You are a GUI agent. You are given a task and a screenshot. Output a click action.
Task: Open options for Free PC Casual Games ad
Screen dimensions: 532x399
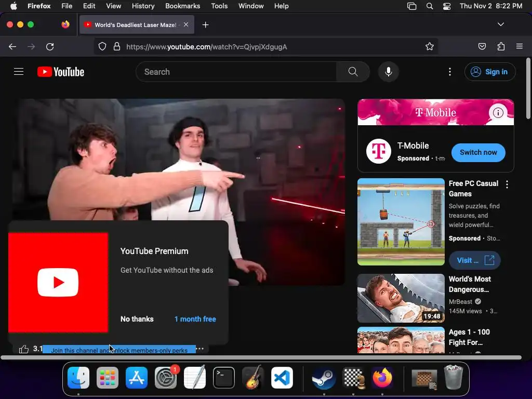507,184
